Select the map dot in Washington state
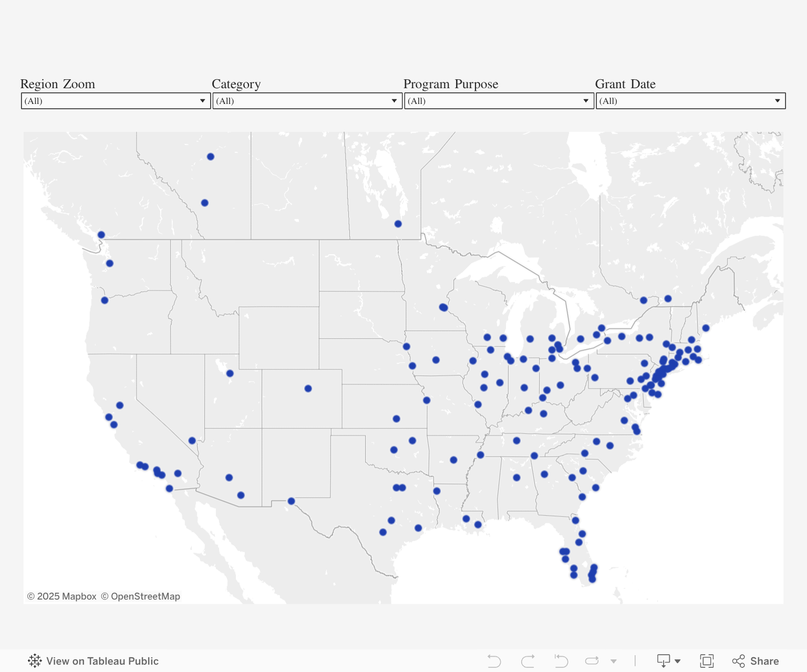The width and height of the screenshot is (807, 672). [109, 263]
